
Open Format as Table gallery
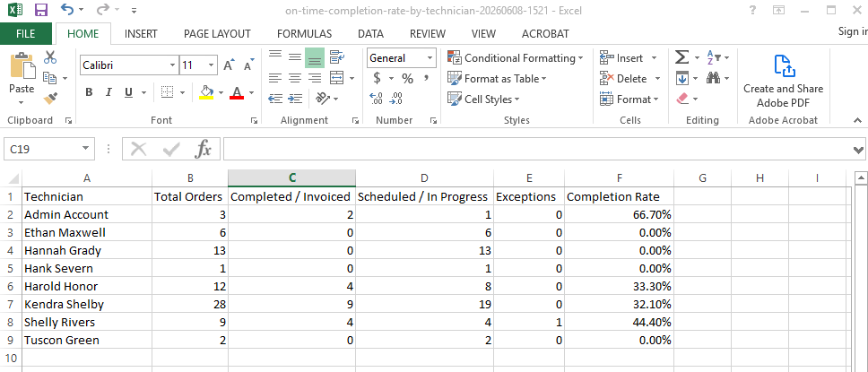pyautogui.click(x=497, y=79)
